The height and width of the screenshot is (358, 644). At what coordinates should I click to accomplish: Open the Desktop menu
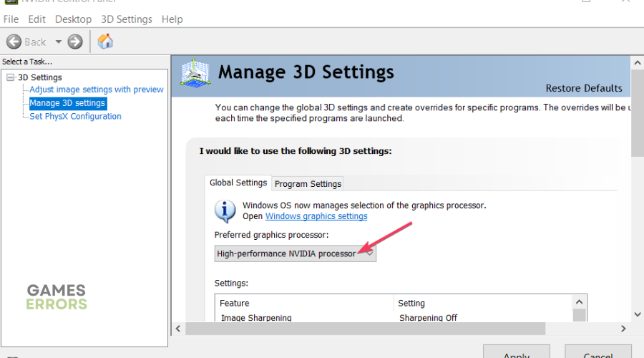[73, 19]
